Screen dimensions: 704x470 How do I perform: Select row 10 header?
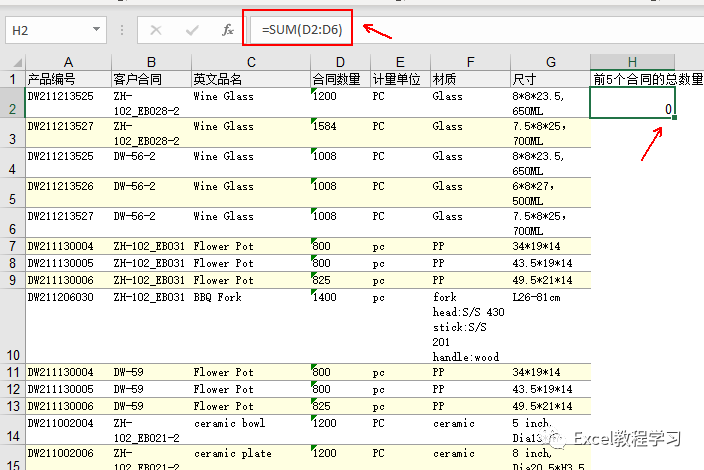click(13, 326)
